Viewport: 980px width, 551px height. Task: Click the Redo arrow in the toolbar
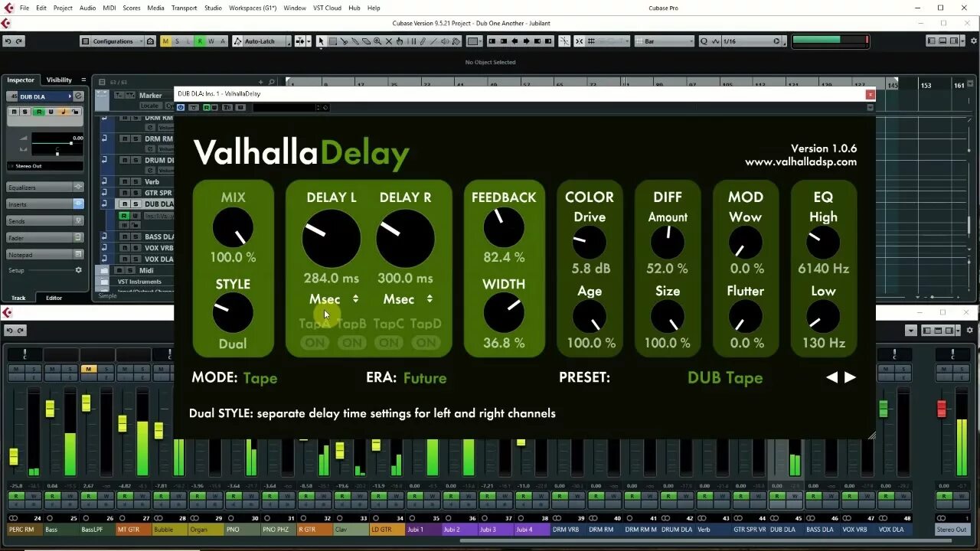tap(19, 41)
